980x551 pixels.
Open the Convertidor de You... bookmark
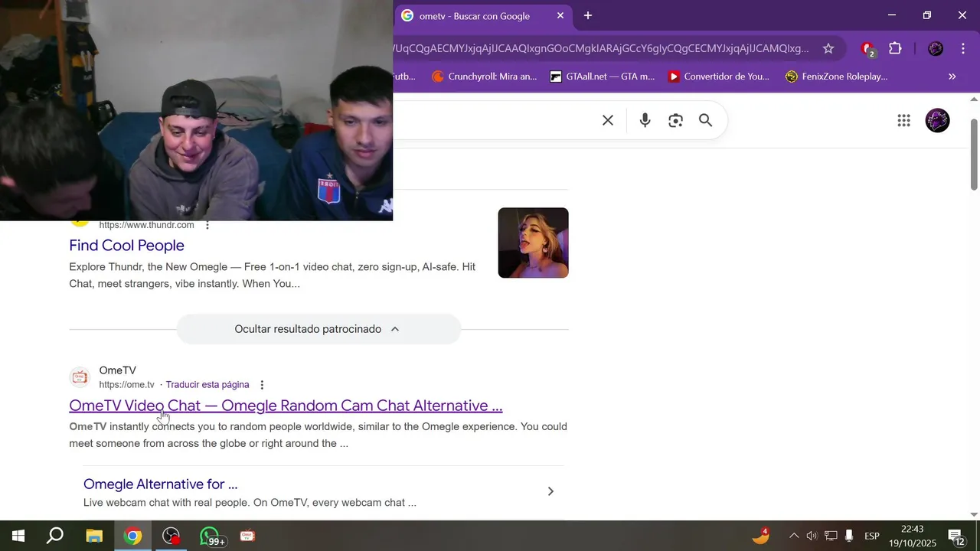point(718,77)
